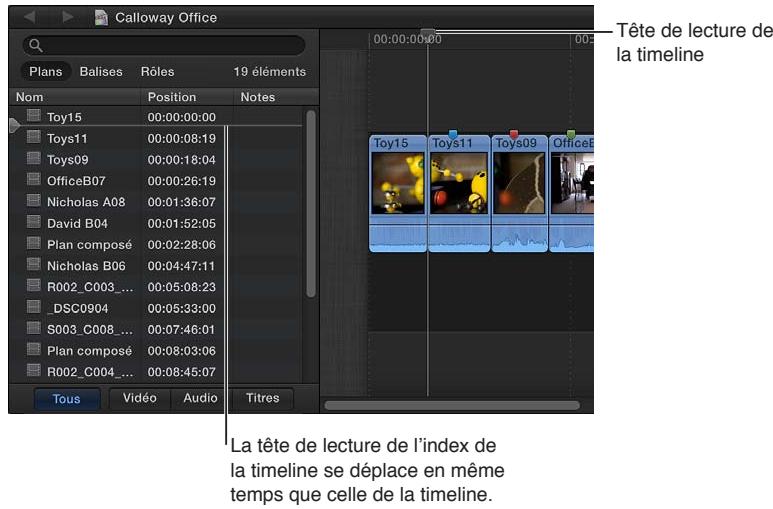This screenshot has height=509, width=773.
Task: Select the David B04 row
Action: [x=155, y=223]
